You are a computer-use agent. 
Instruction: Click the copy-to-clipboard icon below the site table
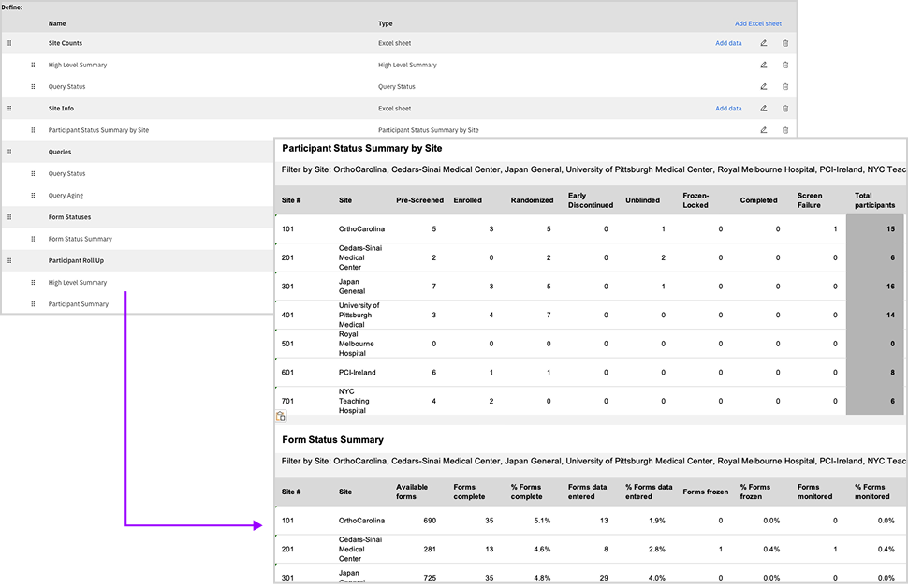coord(281,416)
